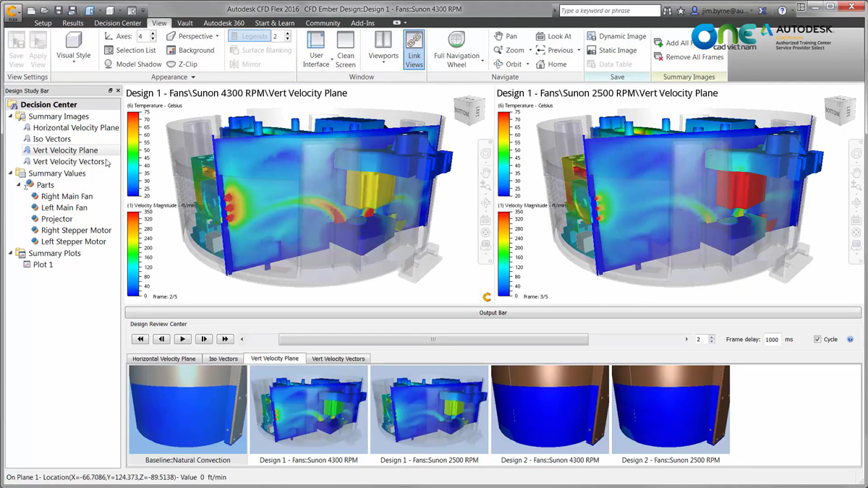Jump to the first frame
Image resolution: width=868 pixels, height=488 pixels.
point(140,339)
